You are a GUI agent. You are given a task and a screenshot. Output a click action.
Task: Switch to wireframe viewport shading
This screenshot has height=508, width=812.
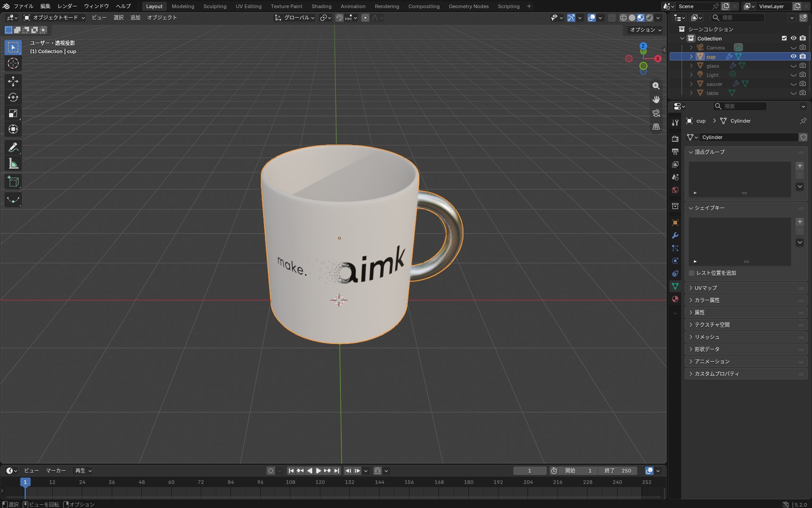(623, 17)
